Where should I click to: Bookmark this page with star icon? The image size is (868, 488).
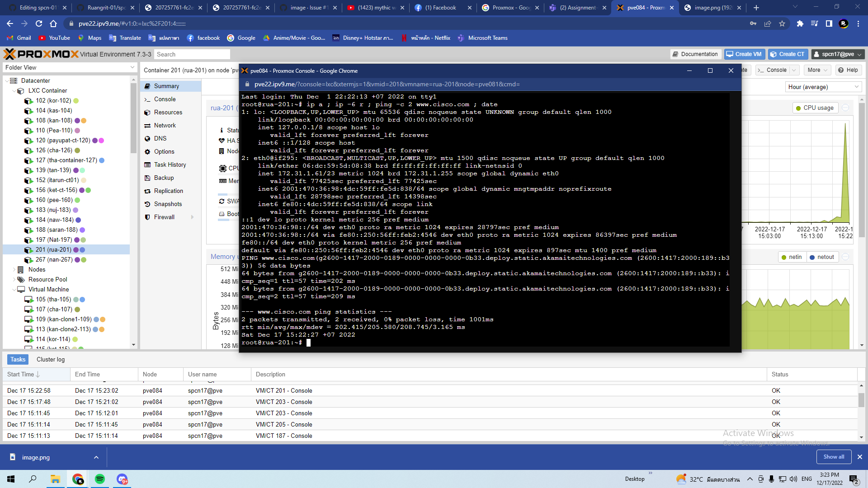coord(782,23)
